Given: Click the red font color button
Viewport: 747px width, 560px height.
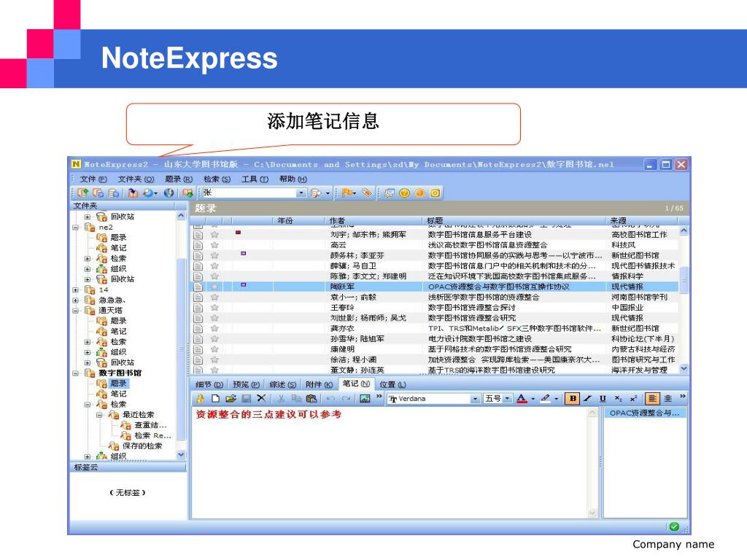Looking at the screenshot, I should (x=522, y=399).
